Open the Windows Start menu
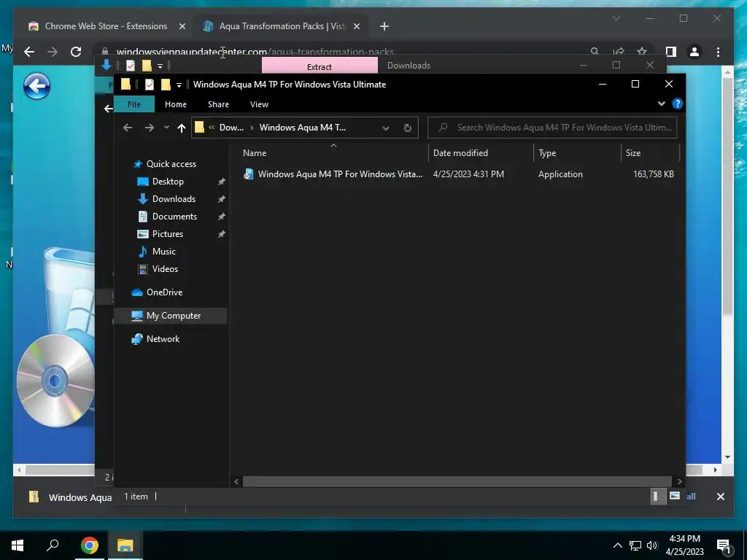Screen dimensions: 747x560 [x=18, y=545]
